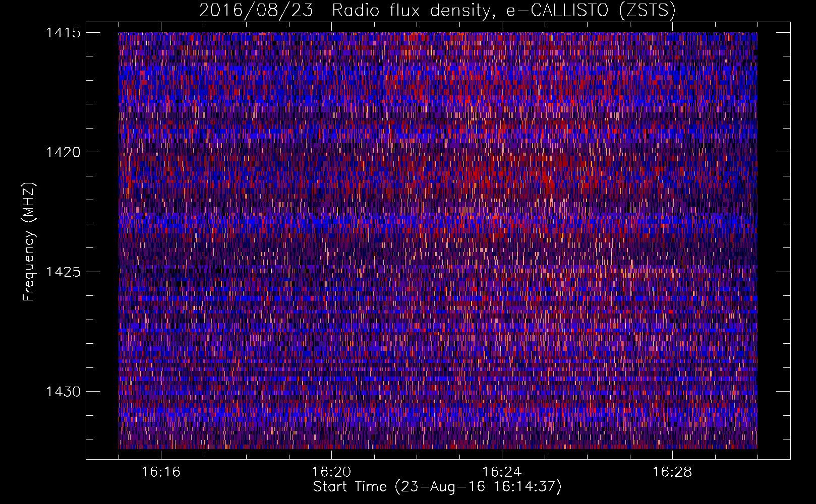Click the 1430 frequency axis label
This screenshot has width=816, height=504.
[63, 392]
